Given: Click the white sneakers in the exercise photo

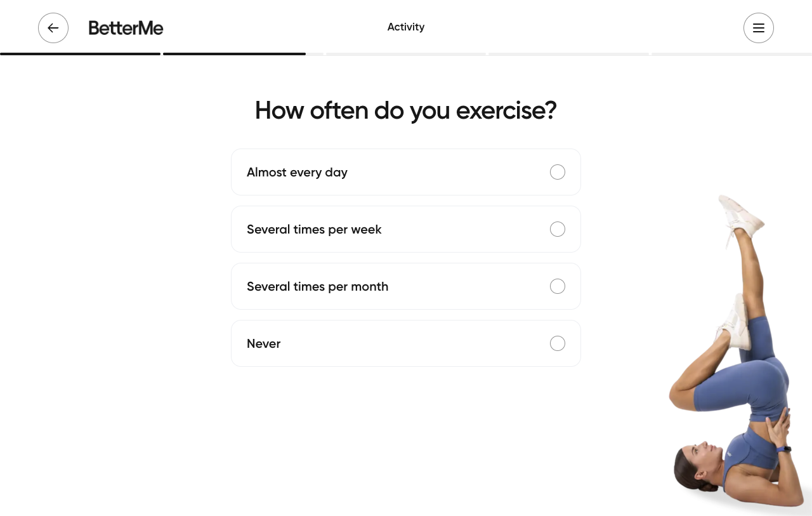Looking at the screenshot, I should tap(743, 216).
